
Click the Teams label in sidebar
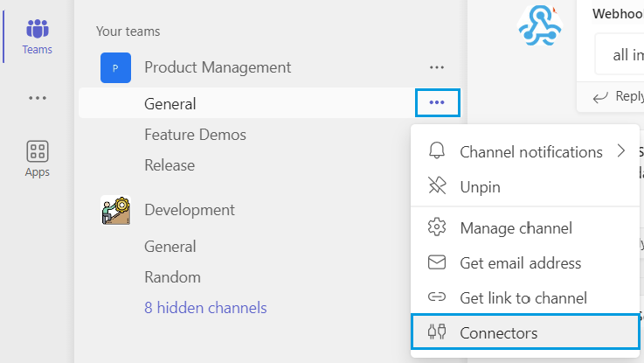point(38,49)
